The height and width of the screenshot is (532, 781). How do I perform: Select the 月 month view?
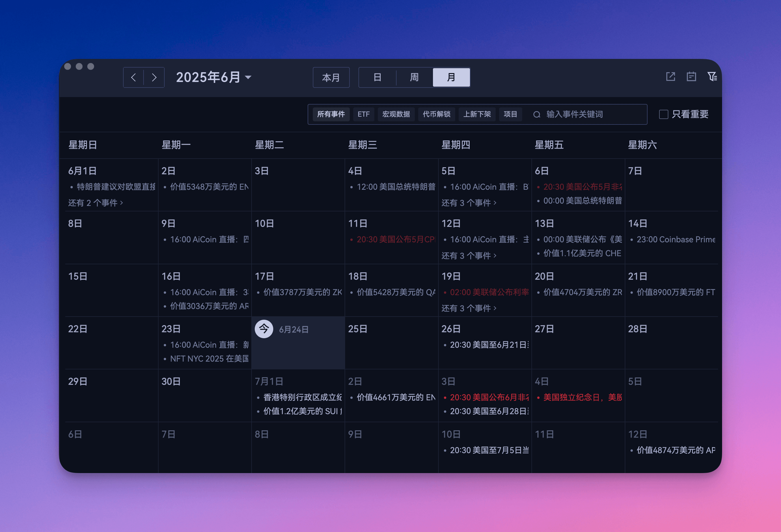click(x=451, y=77)
